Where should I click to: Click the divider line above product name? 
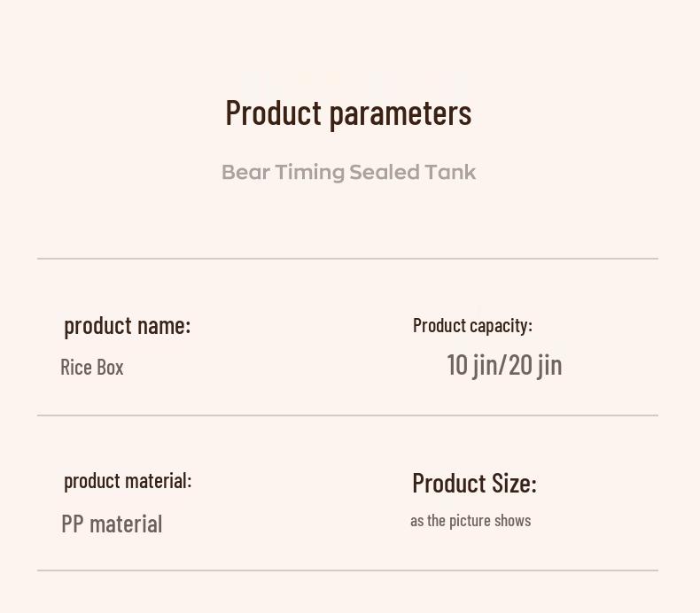pyautogui.click(x=347, y=259)
